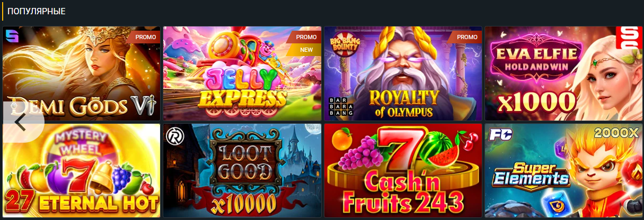
Task: Click the R provider logo on Loot Good
Action: click(173, 135)
